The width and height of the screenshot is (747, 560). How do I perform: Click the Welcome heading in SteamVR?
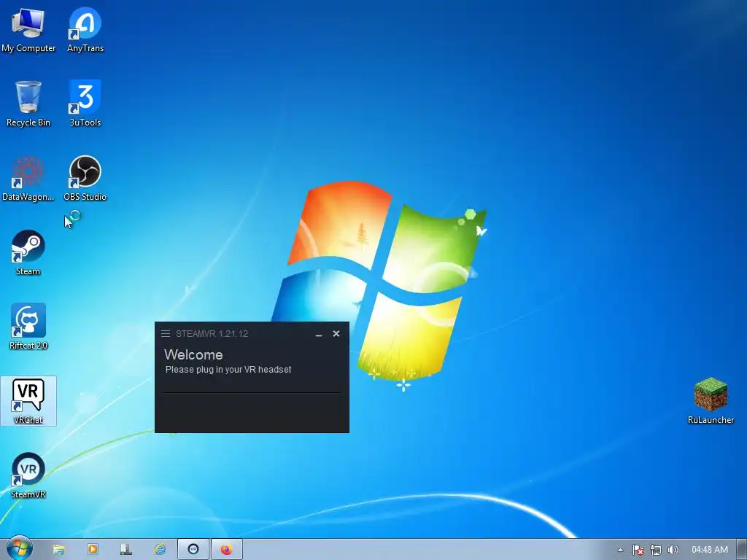pos(193,355)
